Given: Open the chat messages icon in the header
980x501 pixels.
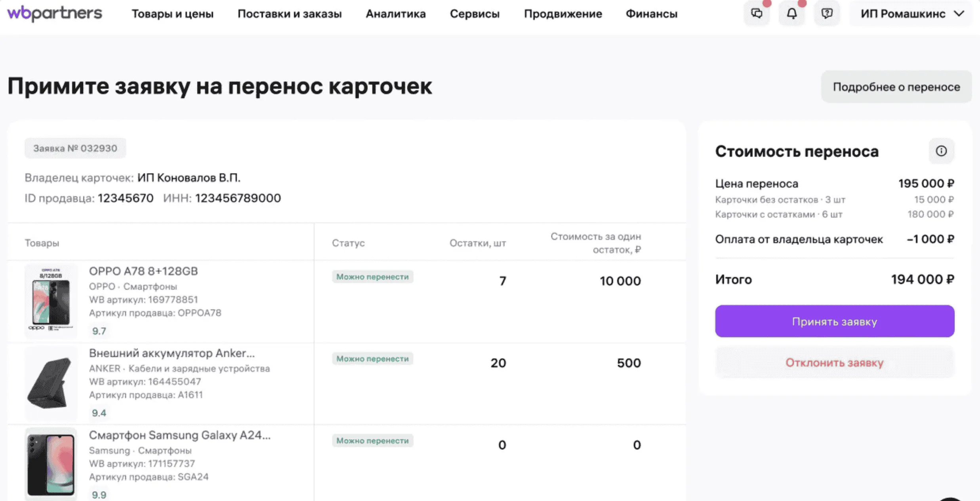Looking at the screenshot, I should pyautogui.click(x=757, y=13).
